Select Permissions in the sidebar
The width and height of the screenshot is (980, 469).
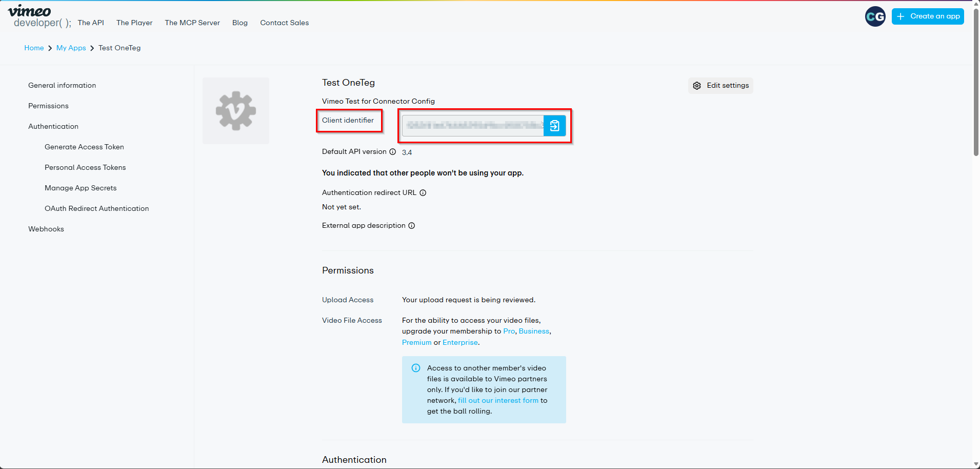tap(48, 106)
